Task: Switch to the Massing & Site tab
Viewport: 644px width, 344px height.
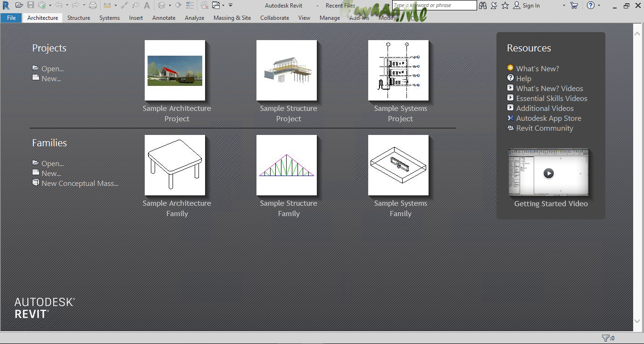Action: pos(232,17)
